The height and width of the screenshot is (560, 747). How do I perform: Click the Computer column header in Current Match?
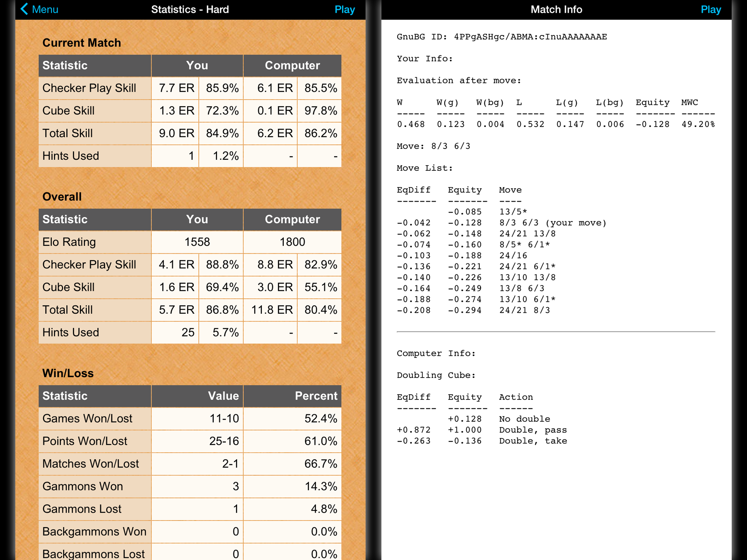(292, 66)
